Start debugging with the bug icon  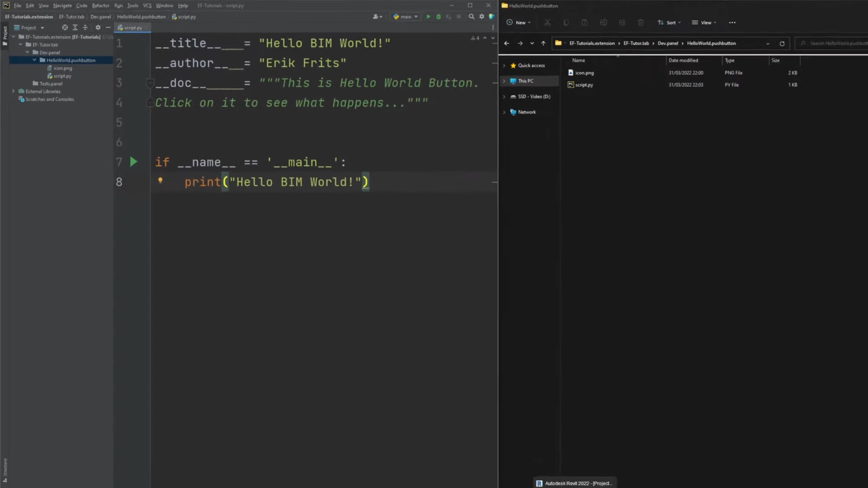(439, 17)
